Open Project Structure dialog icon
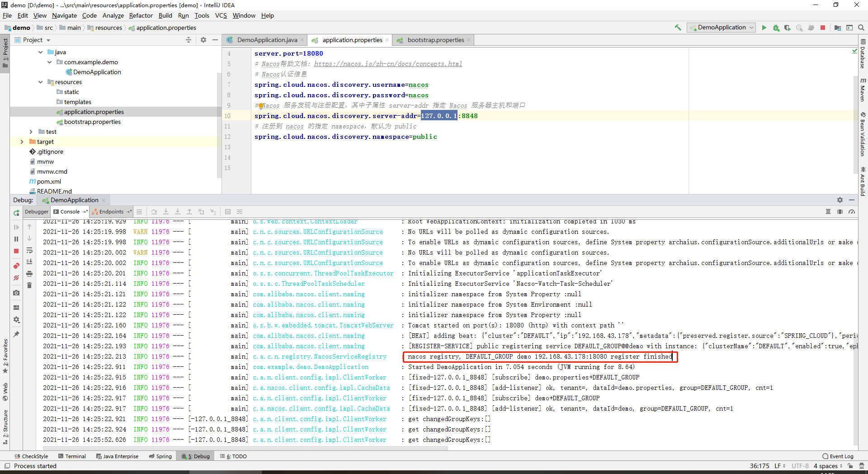This screenshot has width=868, height=474. coord(837,28)
